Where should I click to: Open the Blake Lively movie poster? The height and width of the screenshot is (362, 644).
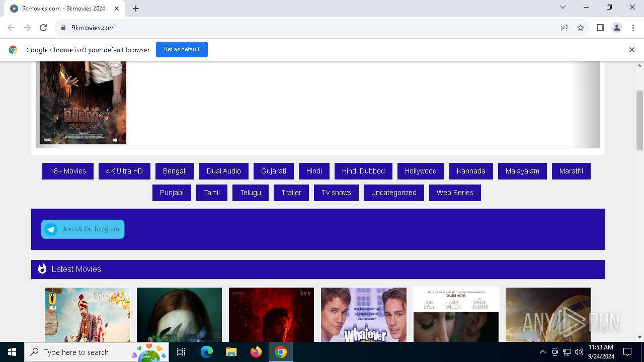(456, 315)
